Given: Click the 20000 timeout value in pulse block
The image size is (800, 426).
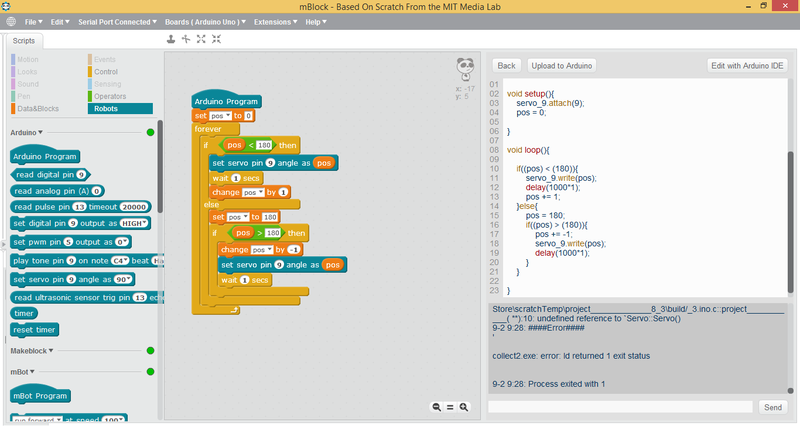Looking at the screenshot, I should coord(134,207).
